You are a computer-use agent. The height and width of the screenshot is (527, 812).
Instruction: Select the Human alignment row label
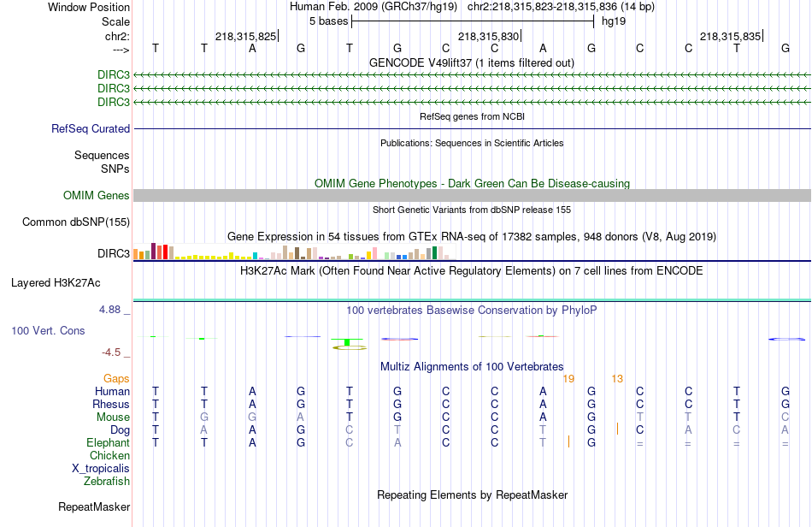tap(112, 391)
